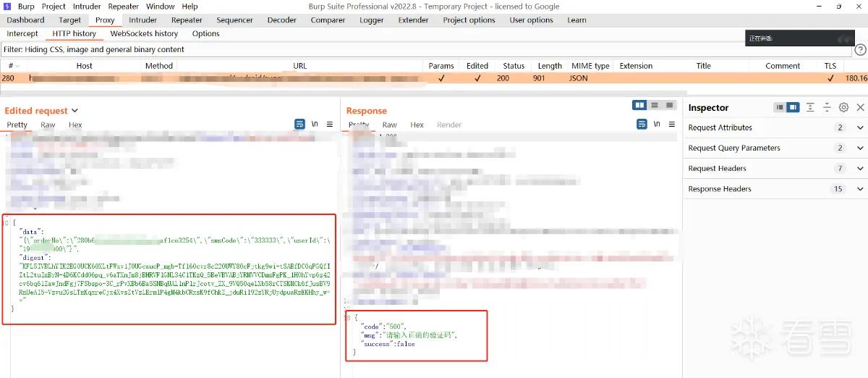The width and height of the screenshot is (868, 378).
Task: Sort history by Host column header
Action: pyautogui.click(x=85, y=66)
